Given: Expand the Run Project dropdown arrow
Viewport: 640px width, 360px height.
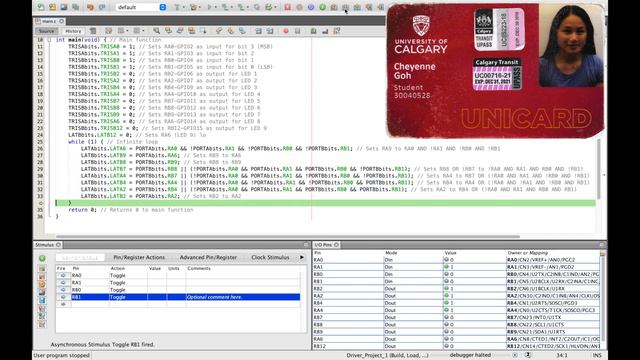Looking at the screenshot, I should tap(216, 7).
